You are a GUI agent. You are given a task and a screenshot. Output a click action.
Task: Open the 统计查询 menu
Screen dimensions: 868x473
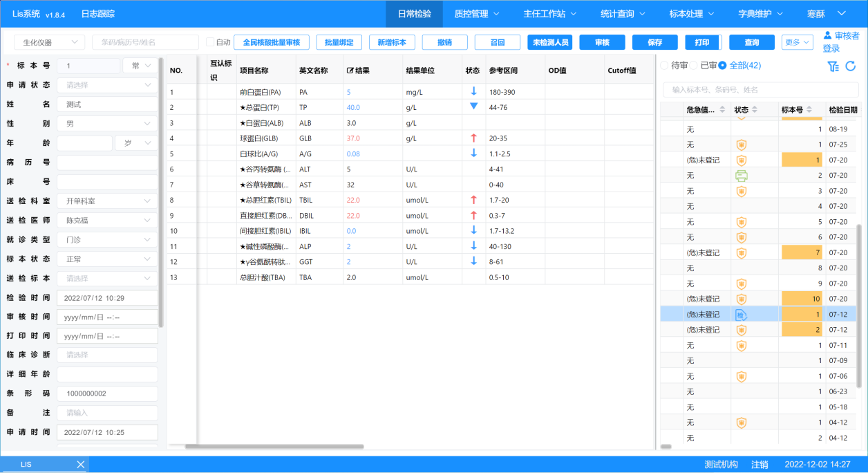coord(622,14)
